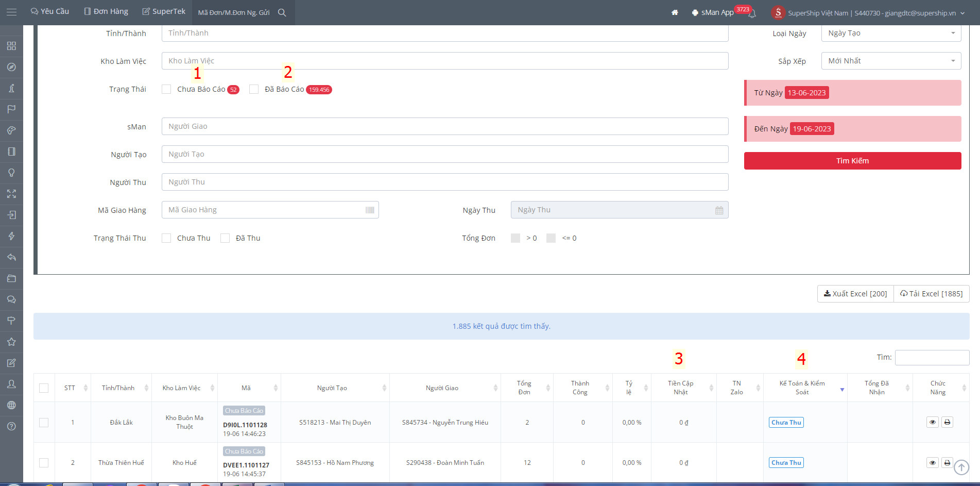This screenshot has width=980, height=486.
Task: Print row D9I0L.1101128 using printer icon
Action: [x=947, y=422]
